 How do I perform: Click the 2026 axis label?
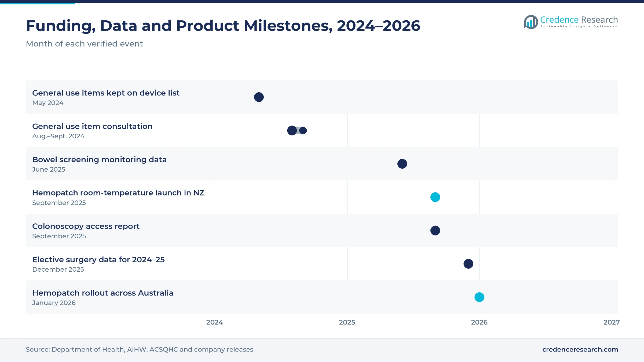point(479,322)
